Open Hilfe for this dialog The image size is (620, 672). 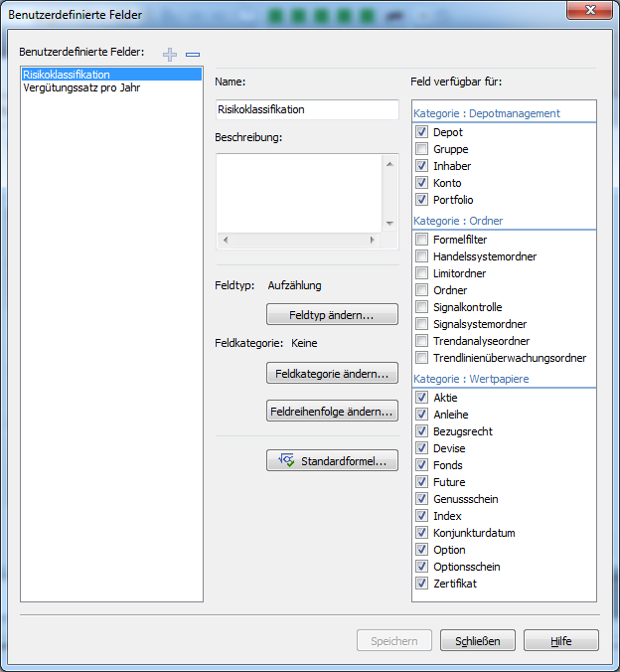pyautogui.click(x=561, y=641)
